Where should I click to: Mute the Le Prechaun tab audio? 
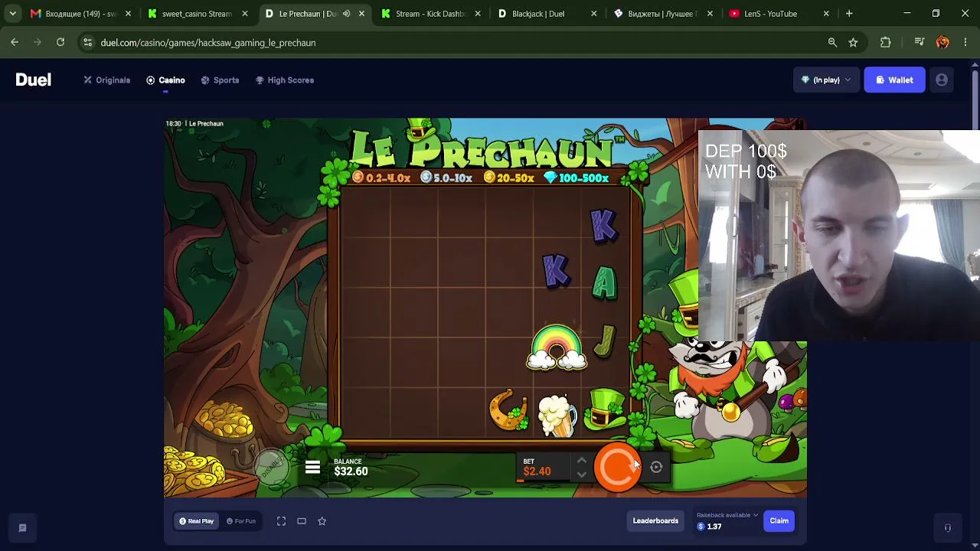[346, 14]
